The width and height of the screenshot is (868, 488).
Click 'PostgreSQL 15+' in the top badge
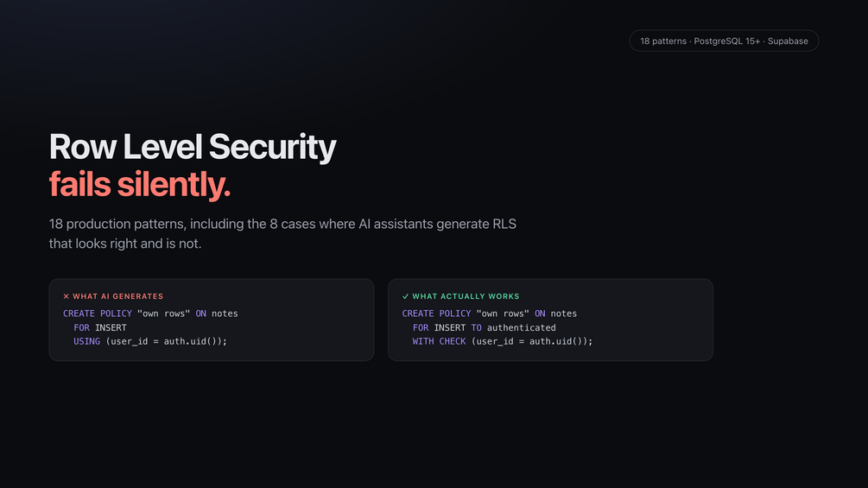point(727,41)
